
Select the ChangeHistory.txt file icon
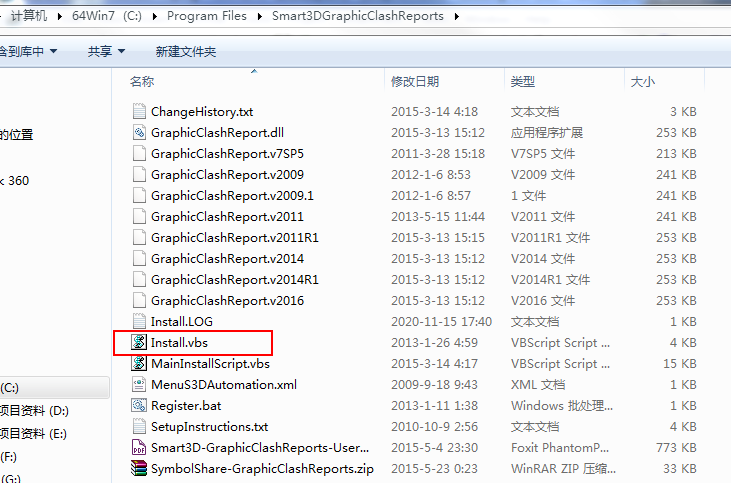[139, 111]
